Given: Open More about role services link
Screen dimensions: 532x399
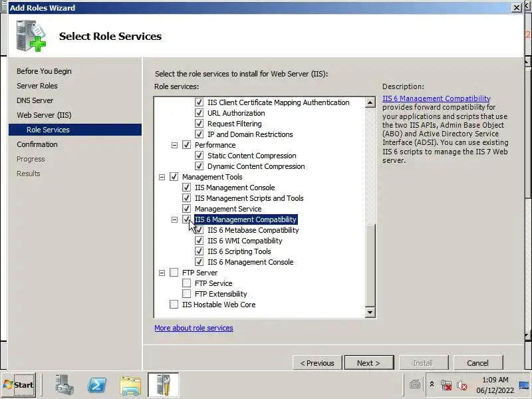Looking at the screenshot, I should [x=194, y=328].
